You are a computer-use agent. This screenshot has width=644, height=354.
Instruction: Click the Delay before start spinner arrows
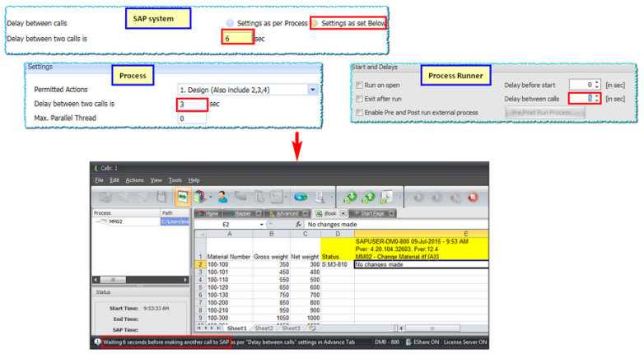(x=597, y=85)
